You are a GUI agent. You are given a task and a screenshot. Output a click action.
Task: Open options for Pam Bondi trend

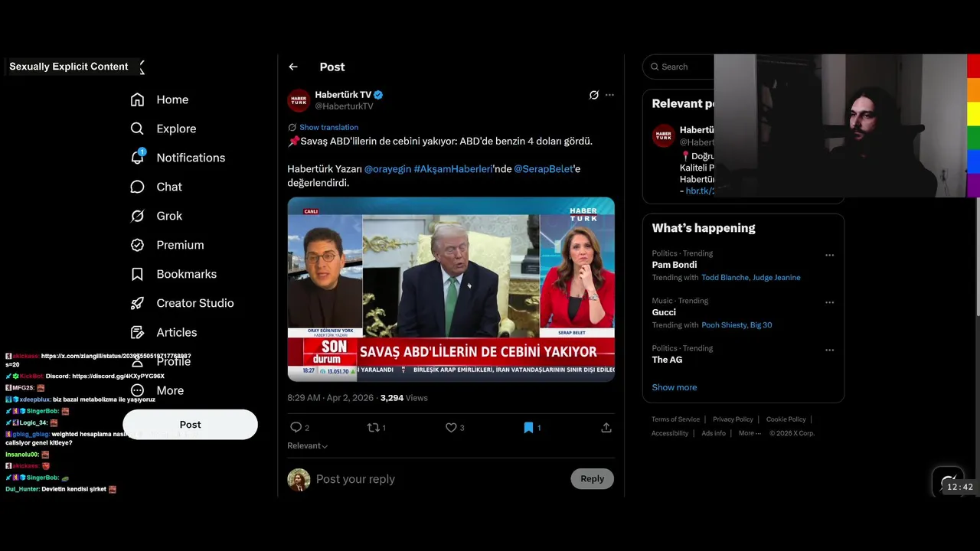(x=829, y=255)
